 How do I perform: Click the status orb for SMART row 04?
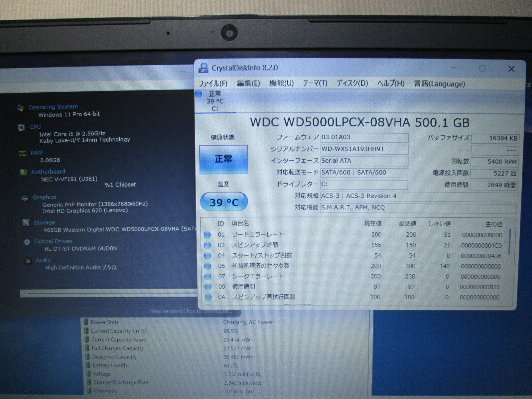pos(207,256)
